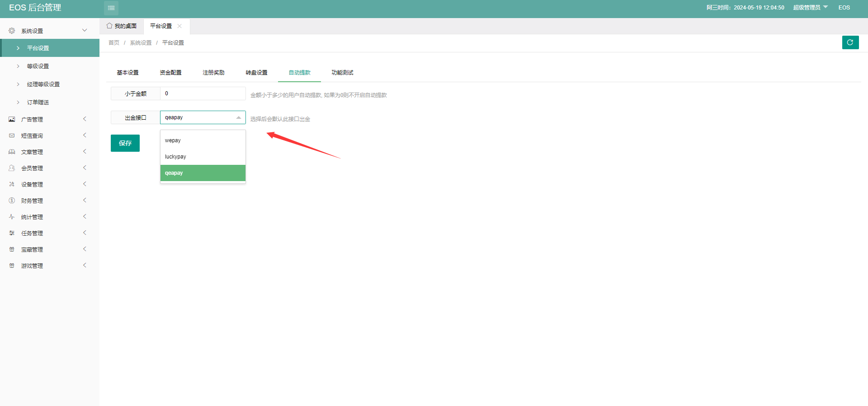
Task: Click the 首页 breadcrumb link
Action: point(114,43)
